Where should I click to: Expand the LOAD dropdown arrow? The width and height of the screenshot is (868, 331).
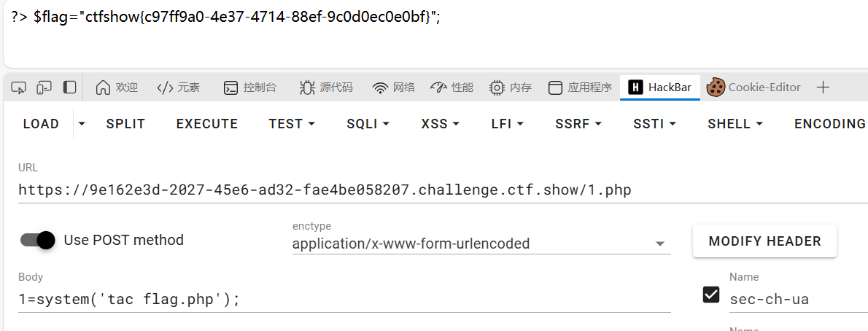point(82,124)
